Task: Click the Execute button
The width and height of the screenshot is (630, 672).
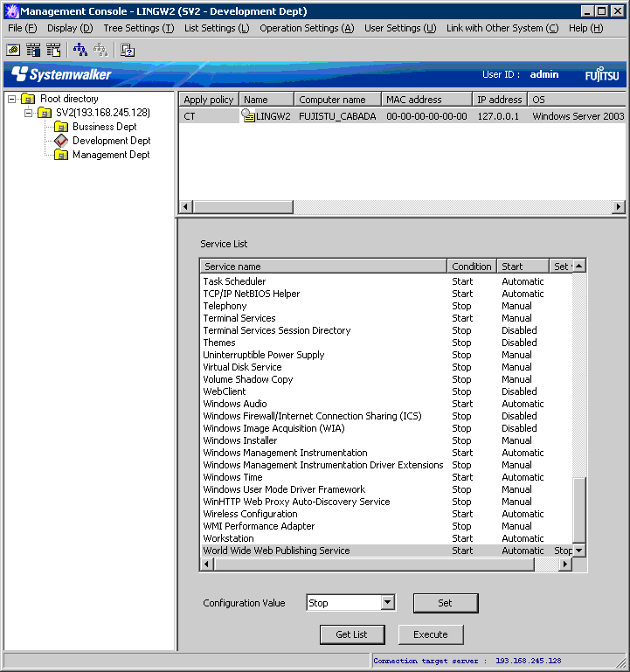Action: click(431, 634)
